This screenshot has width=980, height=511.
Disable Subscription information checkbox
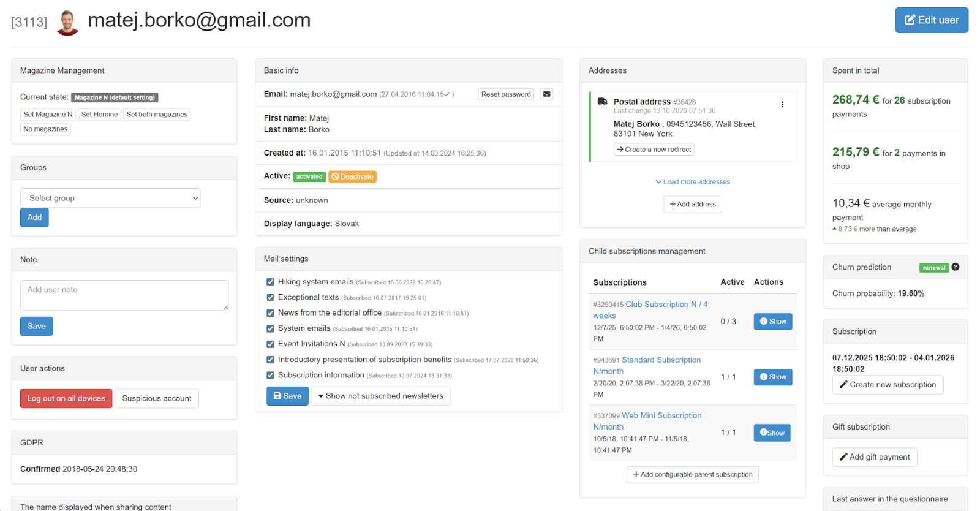point(270,376)
